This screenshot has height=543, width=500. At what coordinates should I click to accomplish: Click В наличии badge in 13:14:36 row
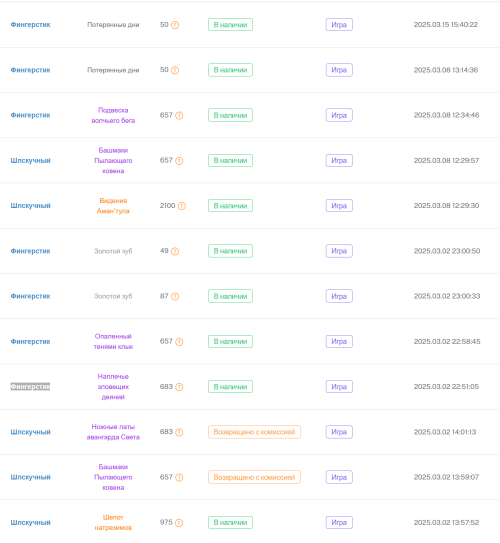point(230,70)
